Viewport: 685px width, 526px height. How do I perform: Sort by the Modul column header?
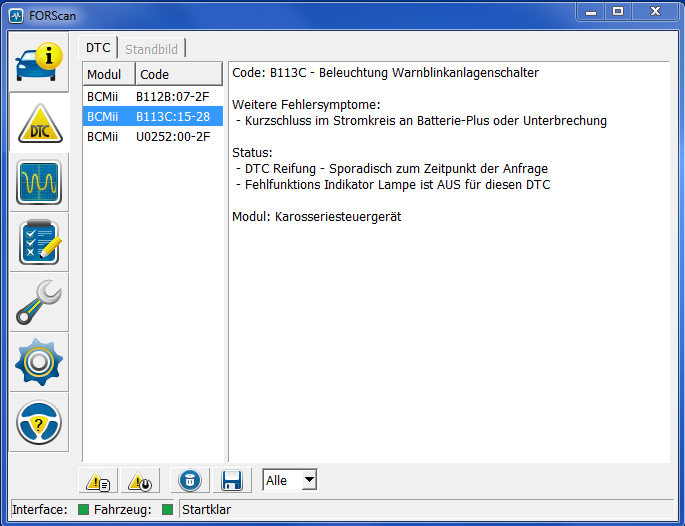coord(106,74)
